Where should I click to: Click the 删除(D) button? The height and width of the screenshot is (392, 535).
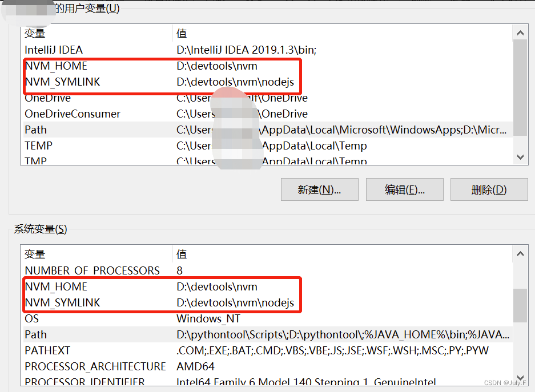click(489, 189)
